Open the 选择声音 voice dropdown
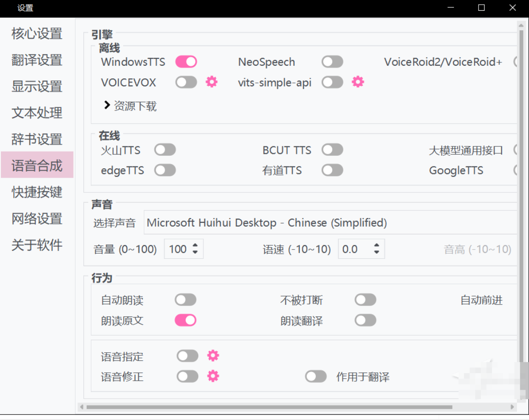Viewport: 529px width, 420px height. coord(330,222)
